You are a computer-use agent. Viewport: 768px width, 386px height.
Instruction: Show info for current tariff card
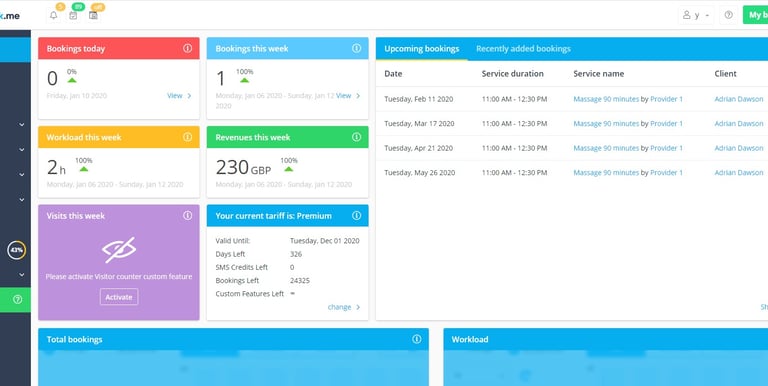[357, 216]
